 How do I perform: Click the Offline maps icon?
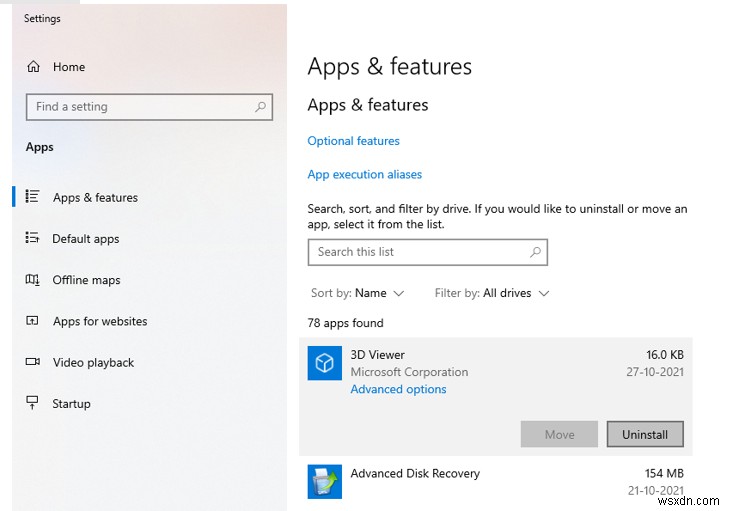[33, 280]
